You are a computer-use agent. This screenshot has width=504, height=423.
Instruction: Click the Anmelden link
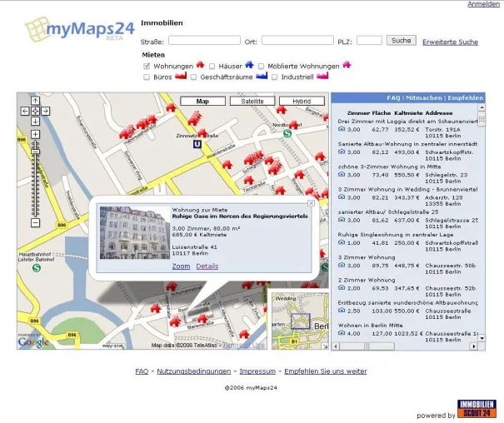pyautogui.click(x=483, y=4)
